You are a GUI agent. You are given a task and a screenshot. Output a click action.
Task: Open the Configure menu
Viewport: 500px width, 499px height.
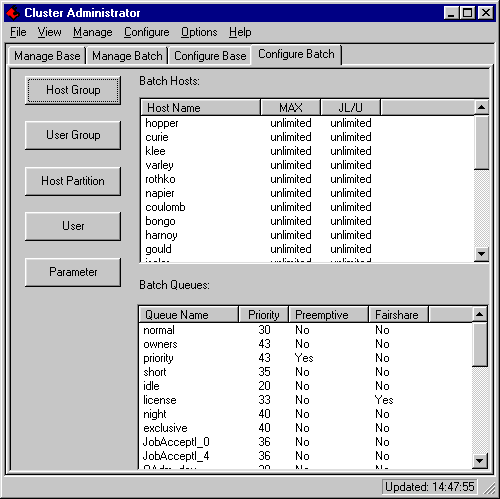pyautogui.click(x=147, y=32)
